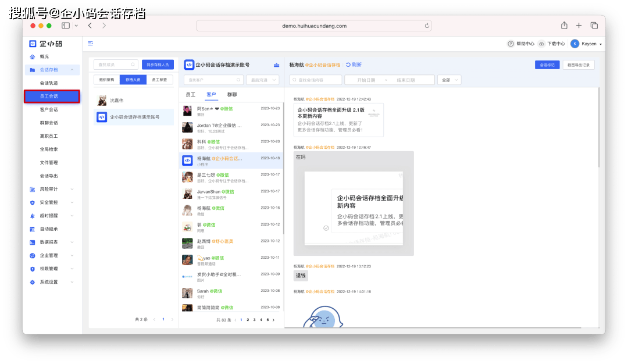Click the browser page reload icon
This screenshot has width=628, height=364.
(427, 26)
